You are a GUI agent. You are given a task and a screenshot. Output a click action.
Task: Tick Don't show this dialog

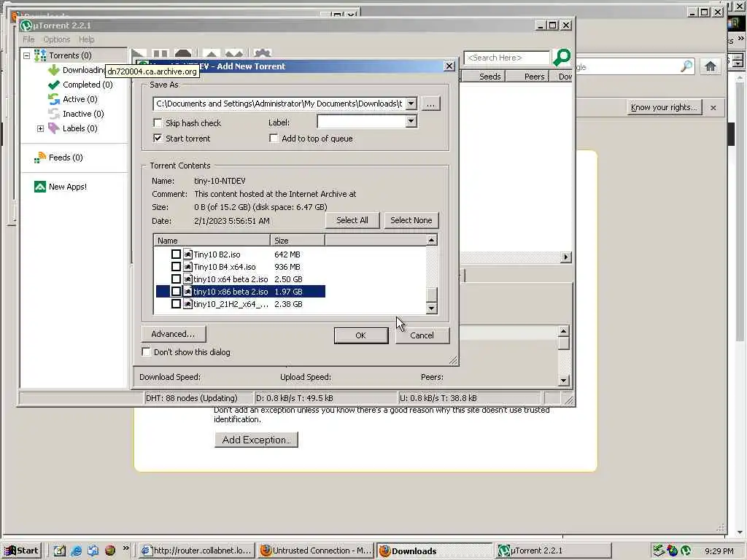(x=146, y=352)
